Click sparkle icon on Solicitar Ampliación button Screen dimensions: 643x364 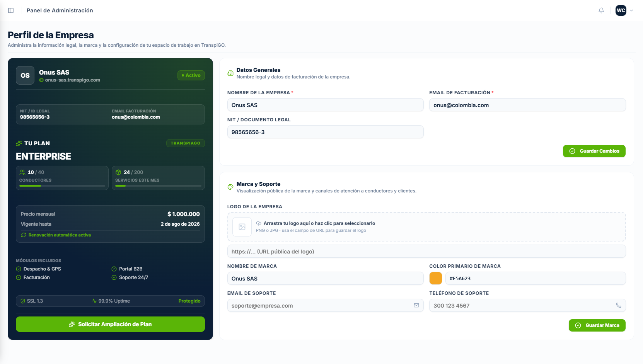72,324
